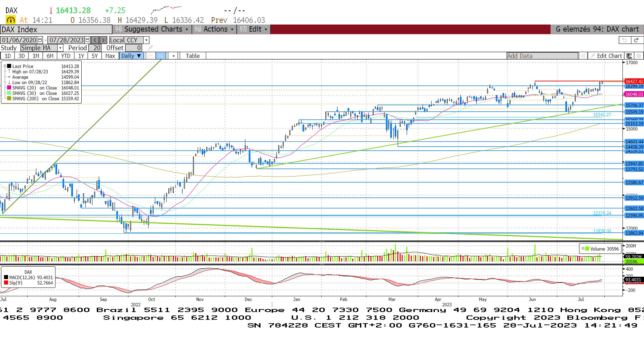
Task: Click the SMAVG (20) magenta color swatch
Action: pos(9,88)
